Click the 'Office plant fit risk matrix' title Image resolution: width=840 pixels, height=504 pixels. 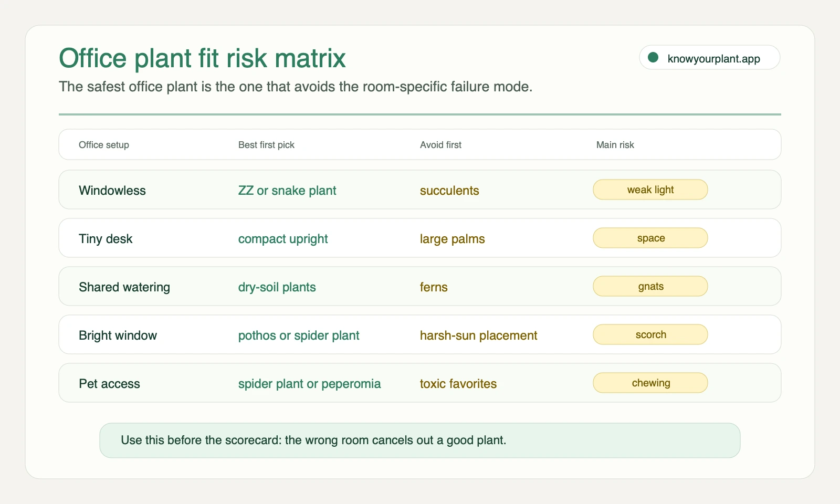202,58
